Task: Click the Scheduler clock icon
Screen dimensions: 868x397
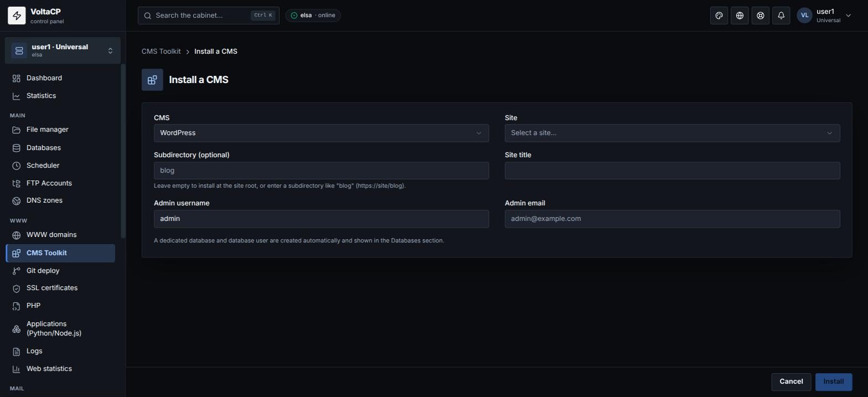Action: pos(17,166)
